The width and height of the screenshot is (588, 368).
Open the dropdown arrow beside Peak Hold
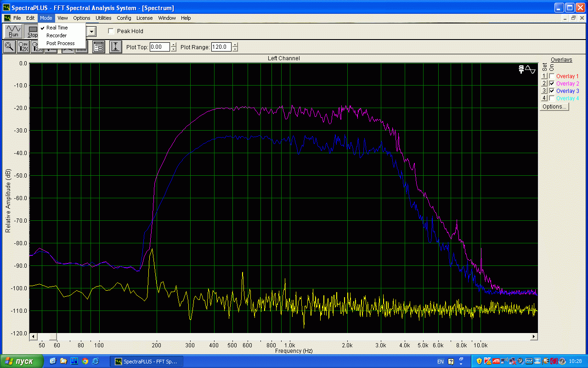(x=92, y=31)
